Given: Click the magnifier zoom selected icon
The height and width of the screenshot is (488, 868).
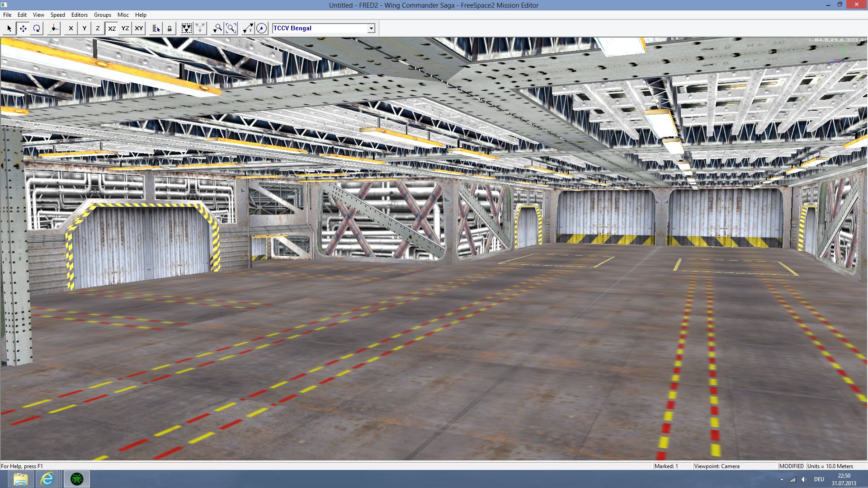Looking at the screenshot, I should pos(217,28).
